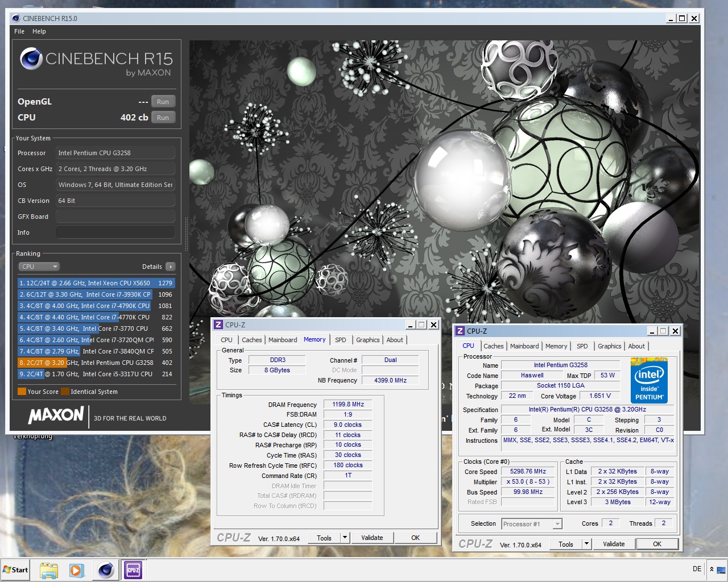Switch to Cinebench taskbar icon
Viewport: 728px width, 582px height.
click(106, 570)
